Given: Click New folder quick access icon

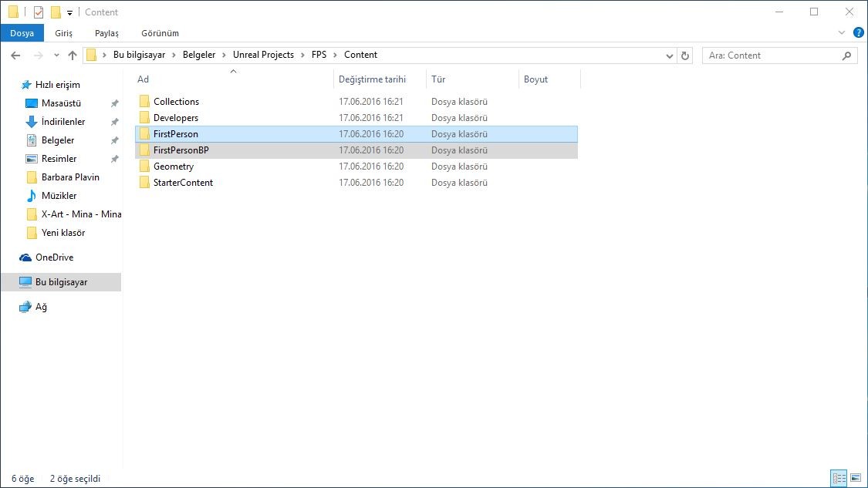Looking at the screenshot, I should point(56,12).
